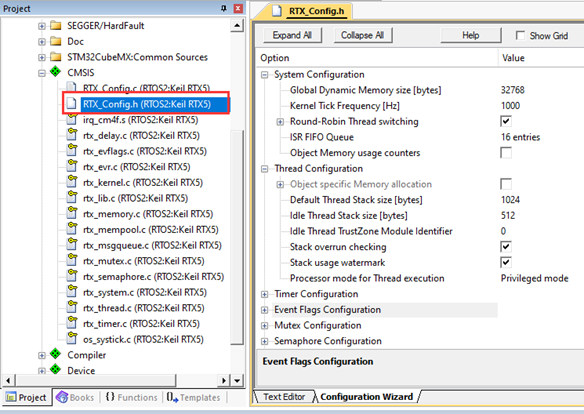Click the Global Dynamic Memory value 32768
The height and width of the screenshot is (414, 584).
pyautogui.click(x=512, y=90)
